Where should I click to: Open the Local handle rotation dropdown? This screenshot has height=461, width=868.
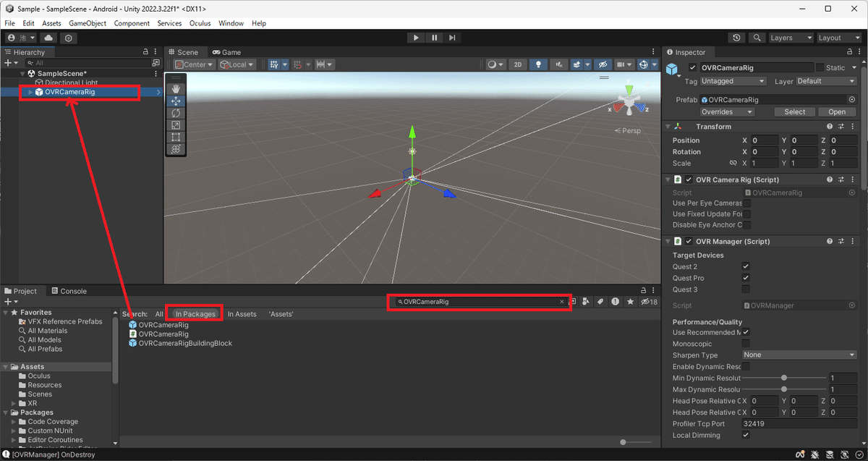tap(237, 64)
